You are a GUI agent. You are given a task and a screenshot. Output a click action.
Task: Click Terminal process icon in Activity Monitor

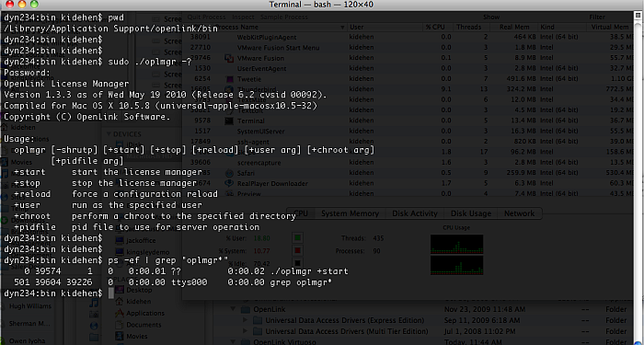pos(230,121)
